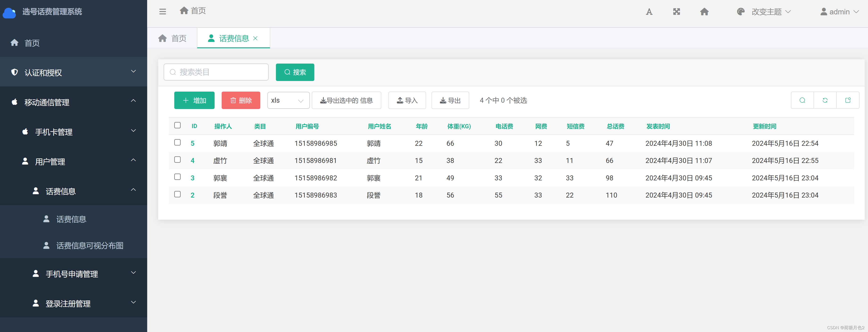Click the green 搜索 button
Viewport: 868px width, 332px height.
(295, 72)
